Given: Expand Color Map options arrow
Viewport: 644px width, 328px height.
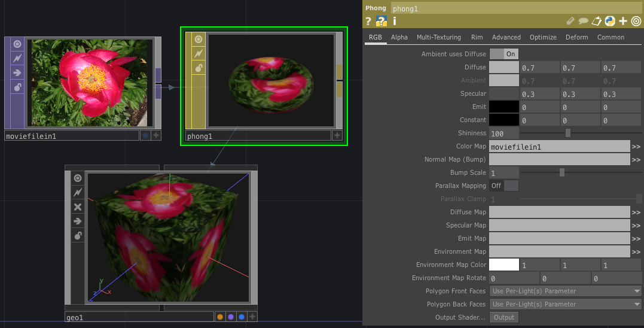Looking at the screenshot, I should click(636, 146).
